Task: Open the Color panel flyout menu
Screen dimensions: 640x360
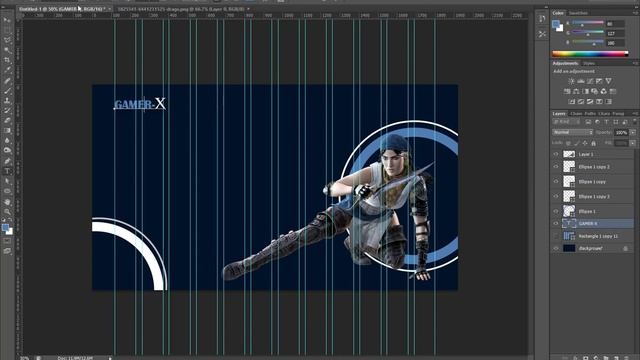Action: [635, 13]
